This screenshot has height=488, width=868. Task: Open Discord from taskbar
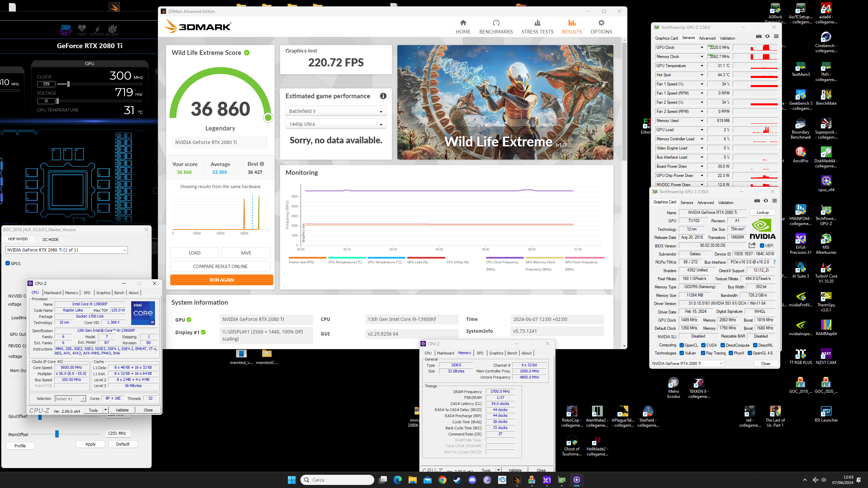[472, 480]
